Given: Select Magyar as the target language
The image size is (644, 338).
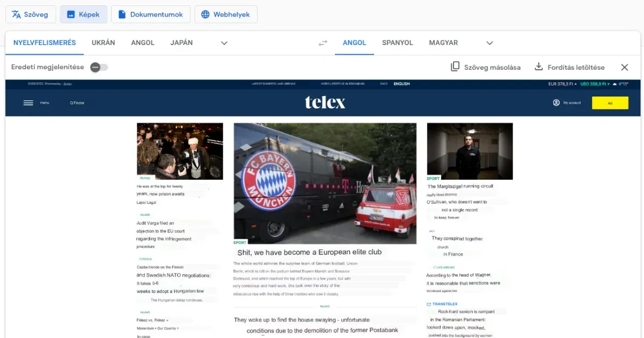Looking at the screenshot, I should pyautogui.click(x=443, y=43).
